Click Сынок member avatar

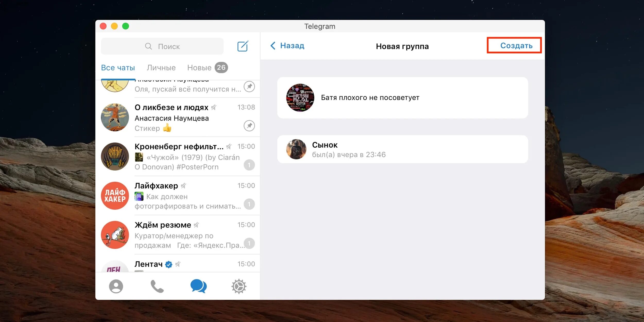(x=296, y=149)
